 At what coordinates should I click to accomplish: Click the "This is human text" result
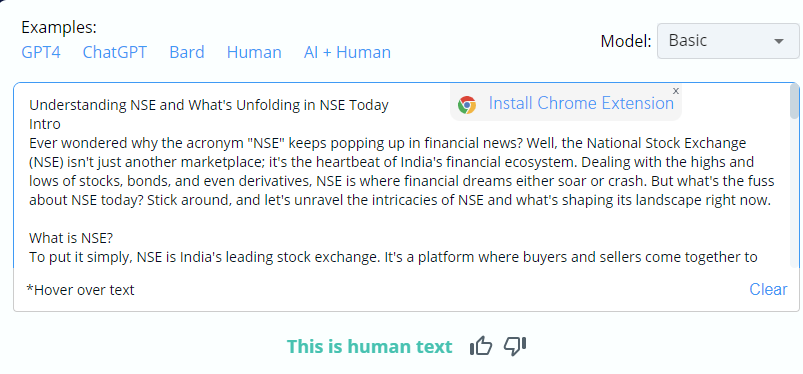(x=369, y=347)
